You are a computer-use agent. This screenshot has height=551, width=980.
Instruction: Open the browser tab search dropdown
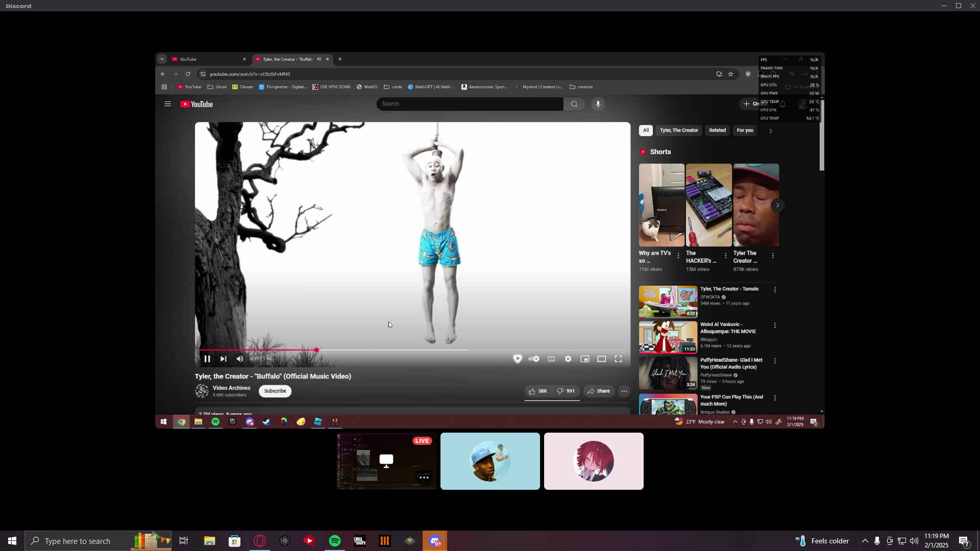tap(162, 59)
